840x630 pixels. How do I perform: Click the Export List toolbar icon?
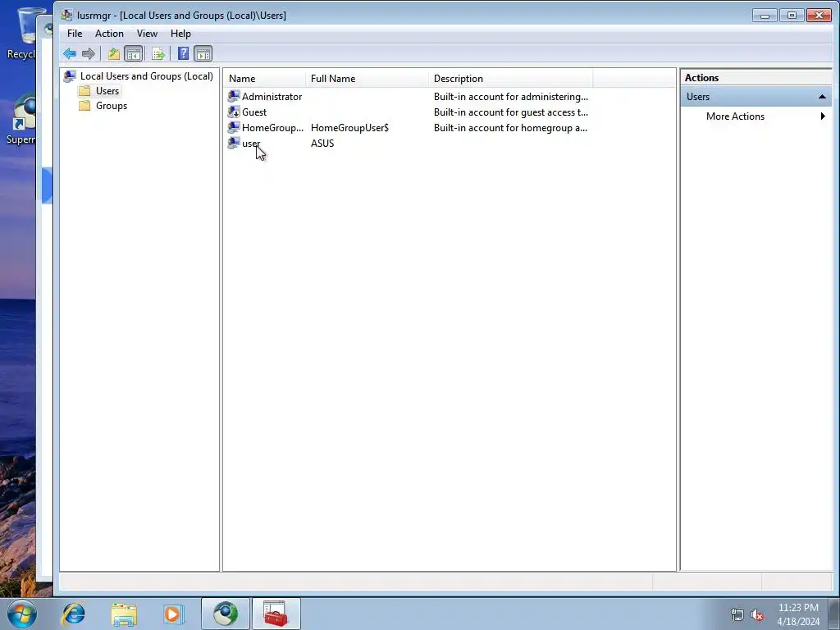pyautogui.click(x=158, y=53)
